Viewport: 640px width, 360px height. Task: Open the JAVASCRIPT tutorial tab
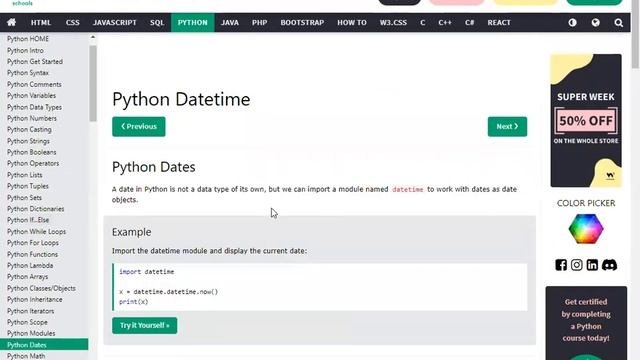click(115, 22)
